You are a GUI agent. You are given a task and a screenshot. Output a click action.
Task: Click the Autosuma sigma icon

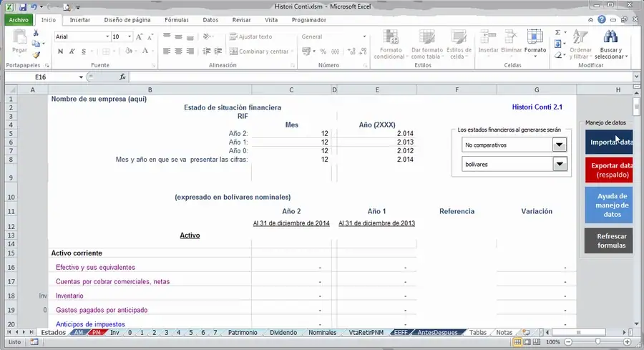(x=557, y=32)
